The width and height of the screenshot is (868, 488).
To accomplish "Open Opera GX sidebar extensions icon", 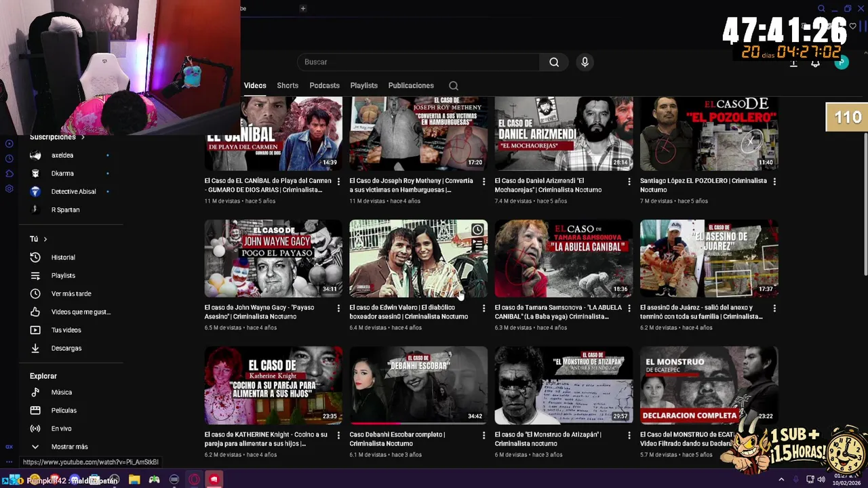I will 9,174.
